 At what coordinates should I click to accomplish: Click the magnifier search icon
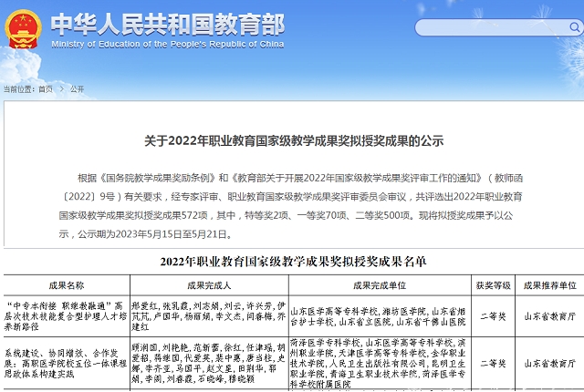pos(574,27)
